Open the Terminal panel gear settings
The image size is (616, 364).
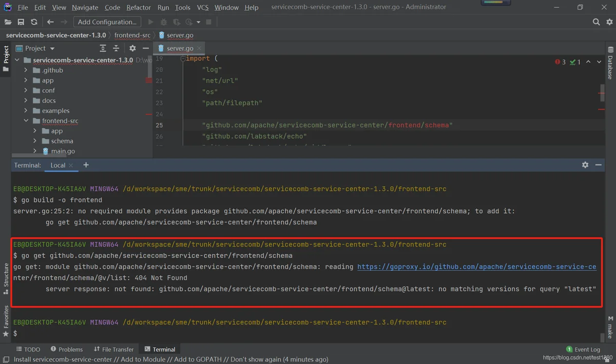tap(585, 165)
